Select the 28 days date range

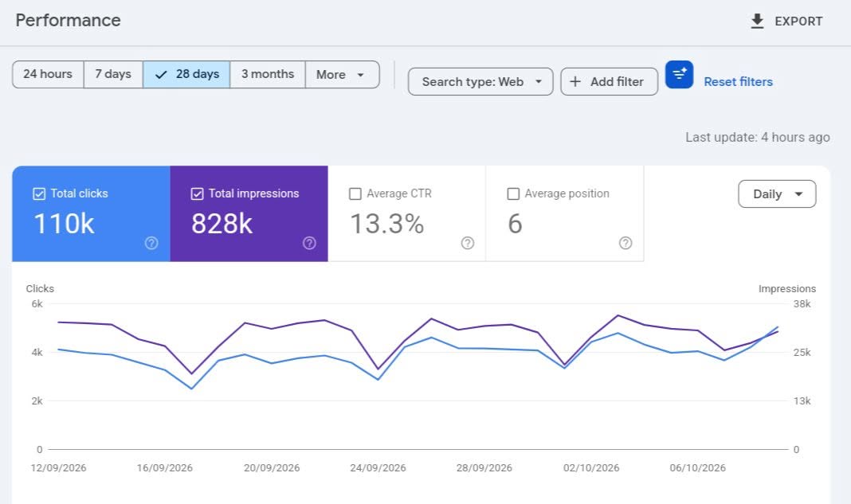pyautogui.click(x=186, y=74)
